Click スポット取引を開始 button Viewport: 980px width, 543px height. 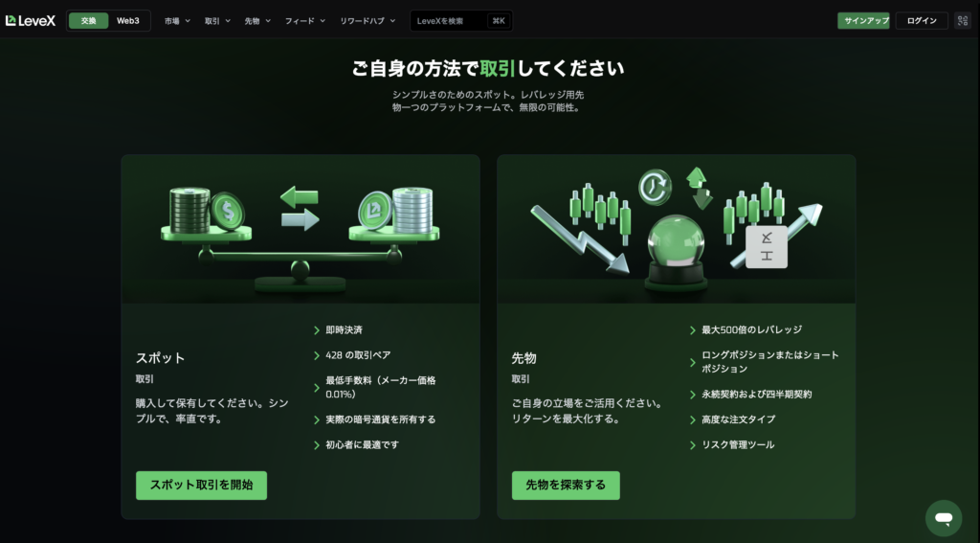point(201,486)
